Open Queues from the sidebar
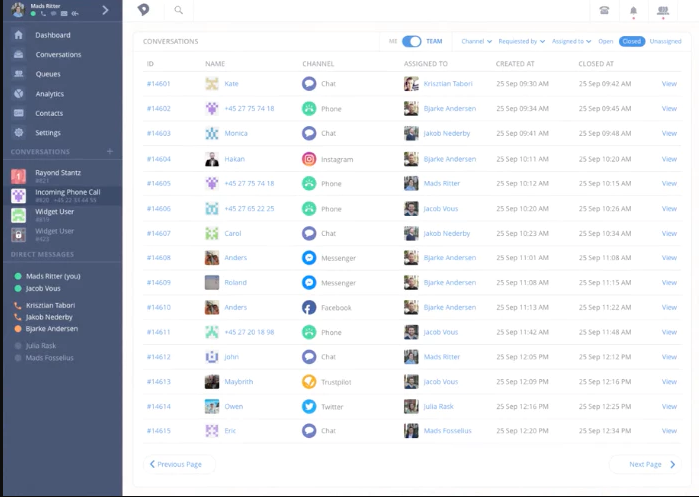The width and height of the screenshot is (699, 497). point(47,74)
